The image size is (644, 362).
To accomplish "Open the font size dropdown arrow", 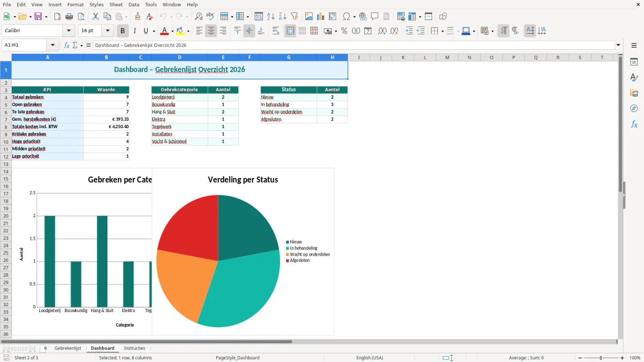I will pyautogui.click(x=107, y=31).
